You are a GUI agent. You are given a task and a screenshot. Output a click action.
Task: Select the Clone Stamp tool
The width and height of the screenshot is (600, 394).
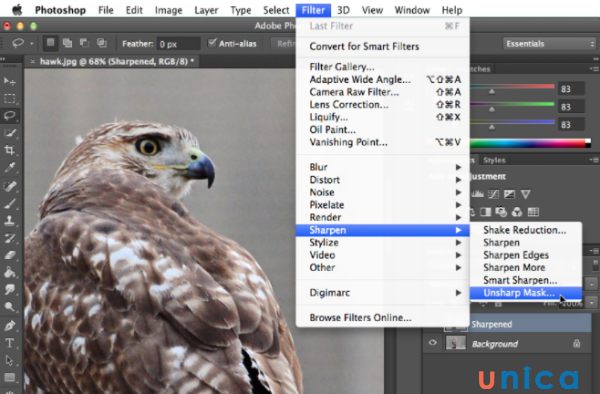click(10, 221)
